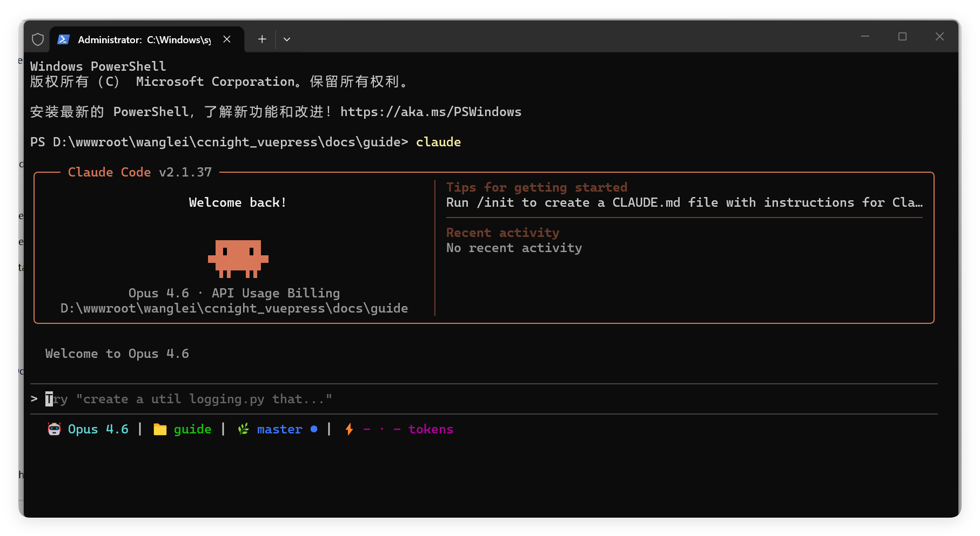Click the "Welcome back!" heading
Image resolution: width=980 pixels, height=536 pixels.
[238, 202]
